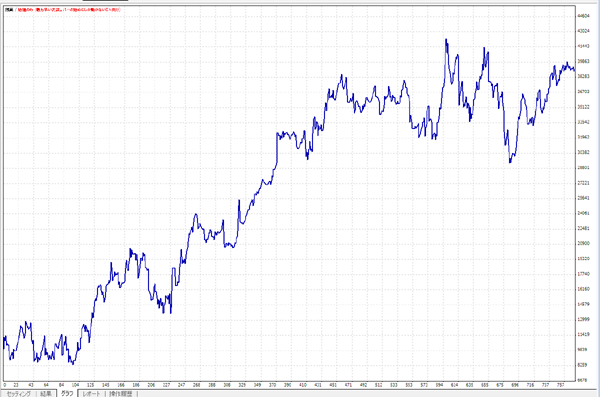Click the red warning text in legend

(x=69, y=10)
